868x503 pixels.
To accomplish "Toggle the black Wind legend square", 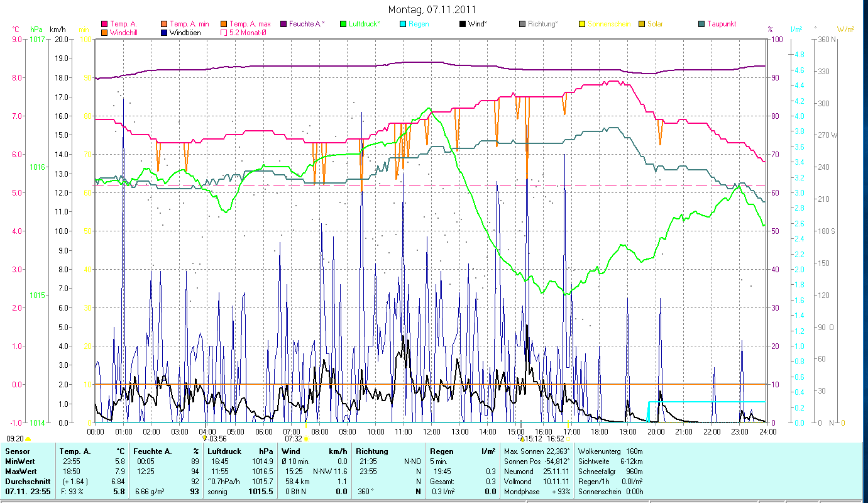I will [x=463, y=25].
